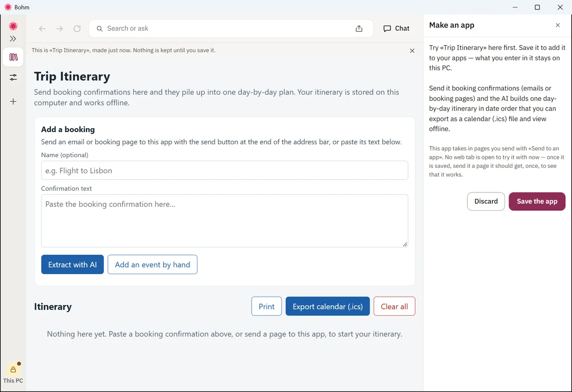Click the Make an app panel title

452,25
